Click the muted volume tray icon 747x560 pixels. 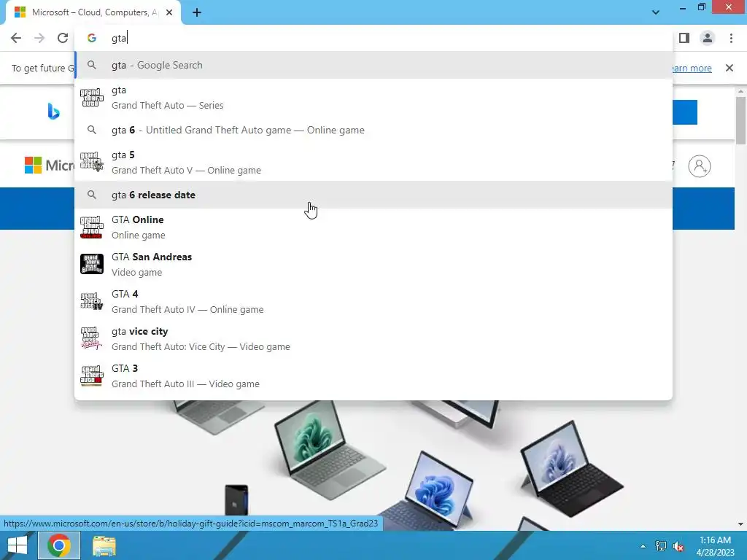point(678,546)
